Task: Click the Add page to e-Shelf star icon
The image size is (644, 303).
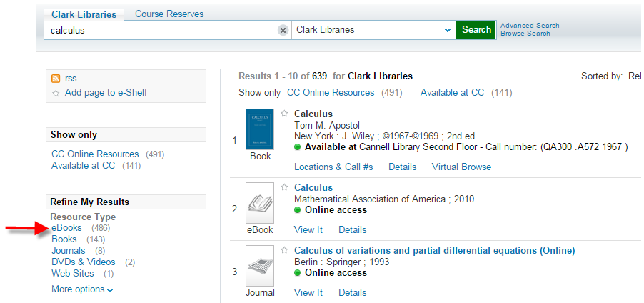Action: tap(56, 93)
